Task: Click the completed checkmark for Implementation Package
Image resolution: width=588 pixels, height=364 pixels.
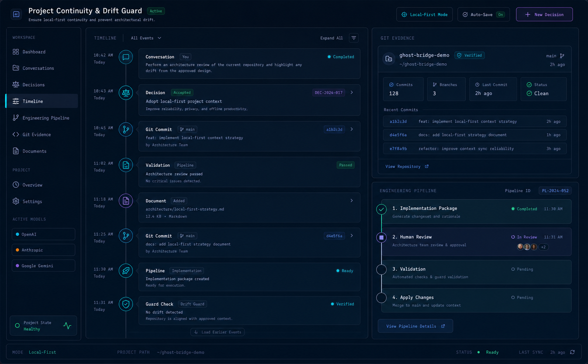Action: coord(381,209)
